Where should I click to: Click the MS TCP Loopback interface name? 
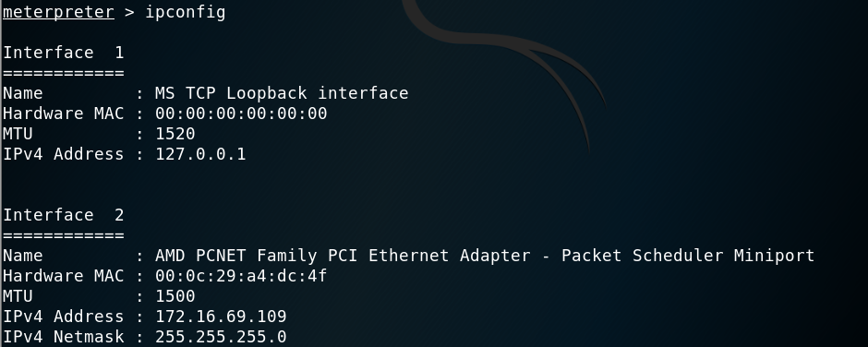(282, 93)
